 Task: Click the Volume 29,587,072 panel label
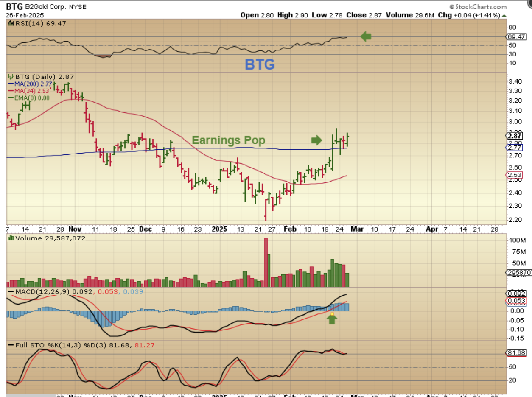pyautogui.click(x=50, y=238)
